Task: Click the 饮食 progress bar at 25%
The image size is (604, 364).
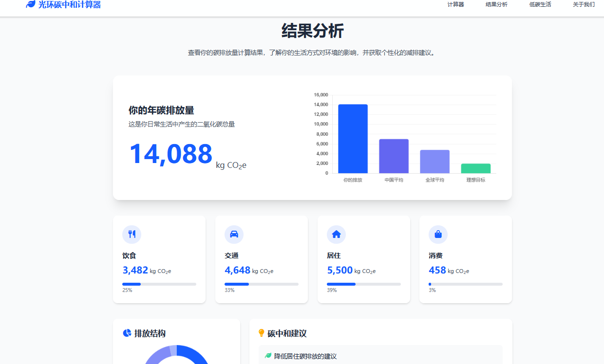Action: pos(159,284)
